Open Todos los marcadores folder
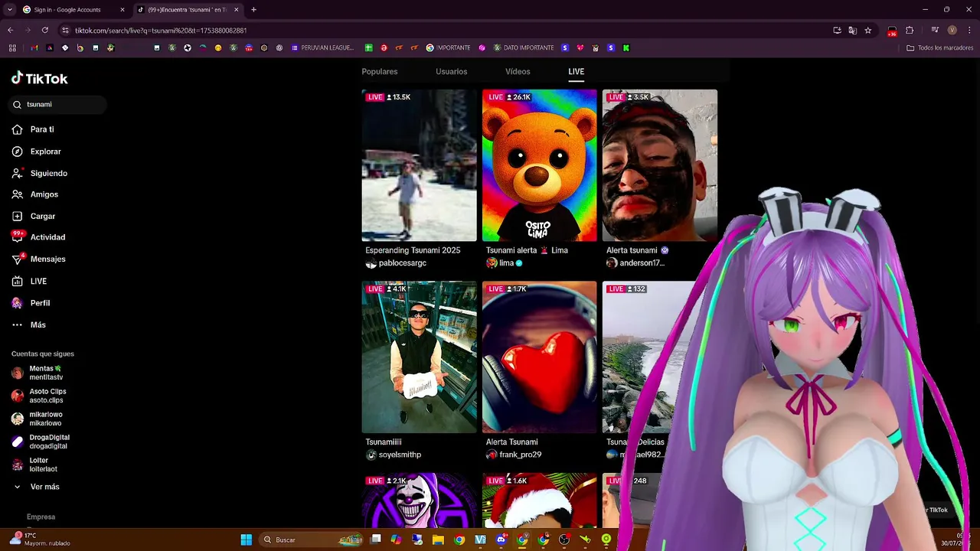Image resolution: width=980 pixels, height=551 pixels. click(939, 47)
